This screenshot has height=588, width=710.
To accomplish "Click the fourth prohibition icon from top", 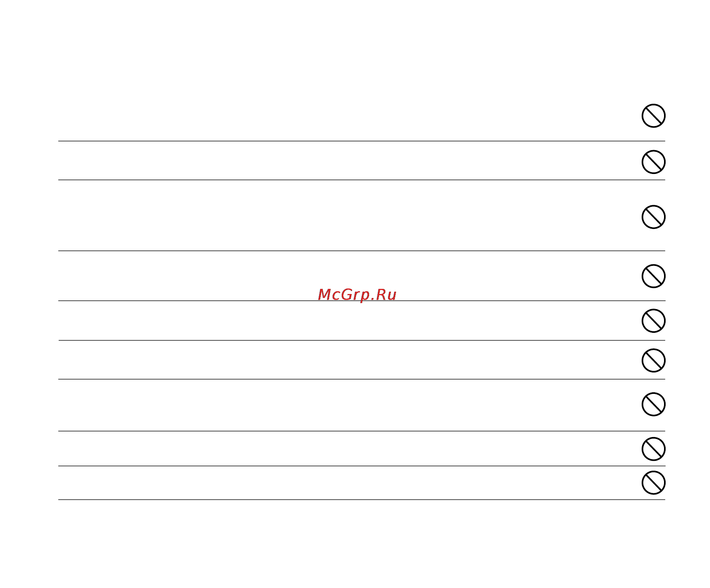I will (653, 276).
